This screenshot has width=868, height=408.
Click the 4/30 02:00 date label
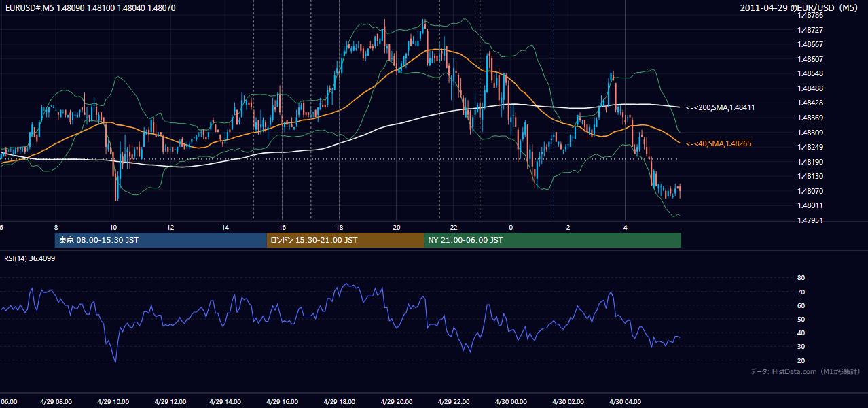click(x=568, y=402)
